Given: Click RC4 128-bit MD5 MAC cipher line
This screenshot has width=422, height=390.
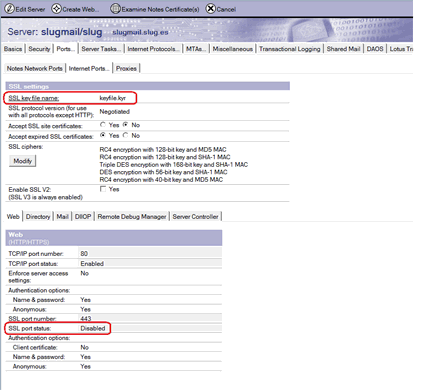Looking at the screenshot, I should coord(163,150).
